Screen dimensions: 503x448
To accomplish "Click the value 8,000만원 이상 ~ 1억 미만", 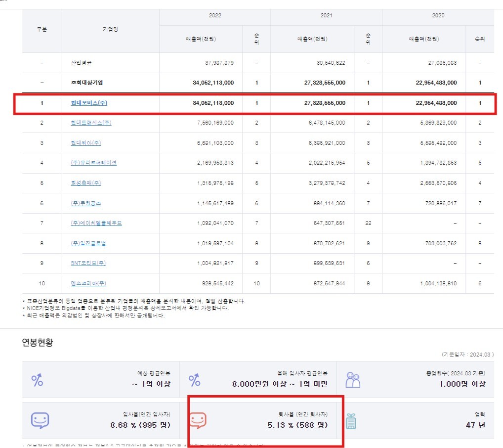I will coord(280,384).
